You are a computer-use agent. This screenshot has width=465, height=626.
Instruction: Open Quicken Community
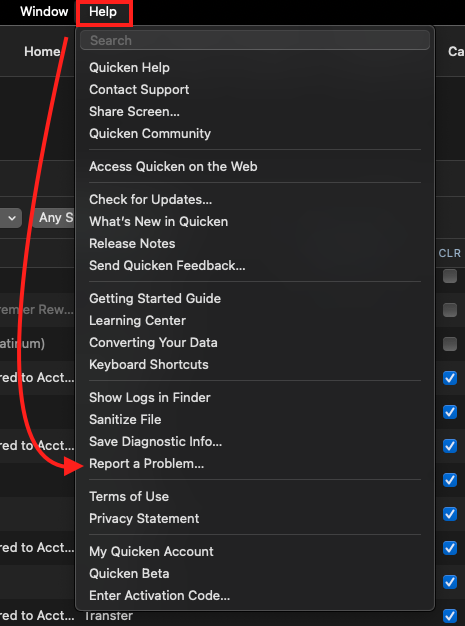(x=150, y=133)
